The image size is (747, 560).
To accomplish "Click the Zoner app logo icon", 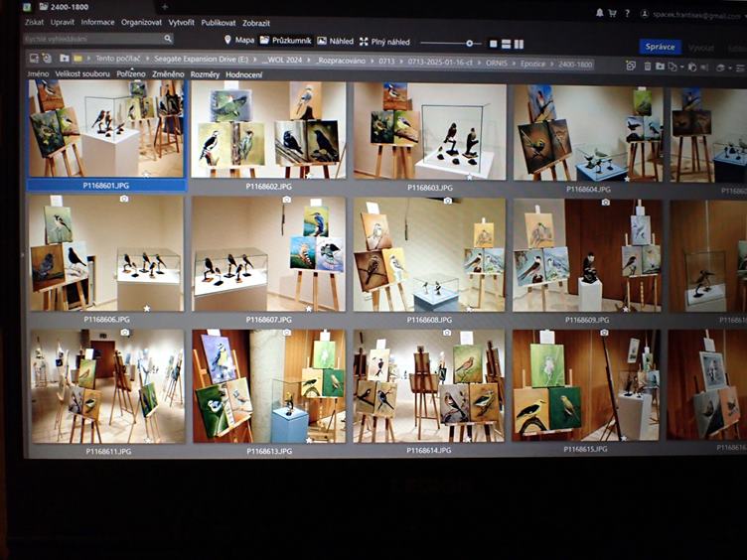I will 27,7.
